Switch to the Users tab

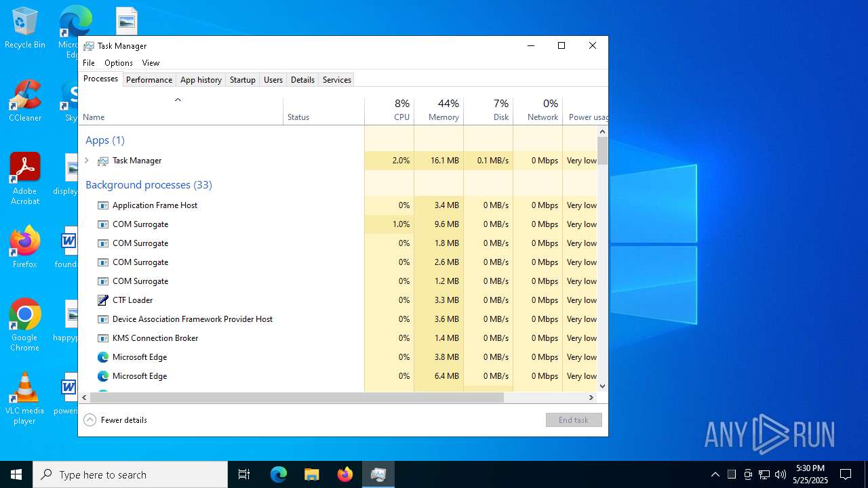click(273, 80)
